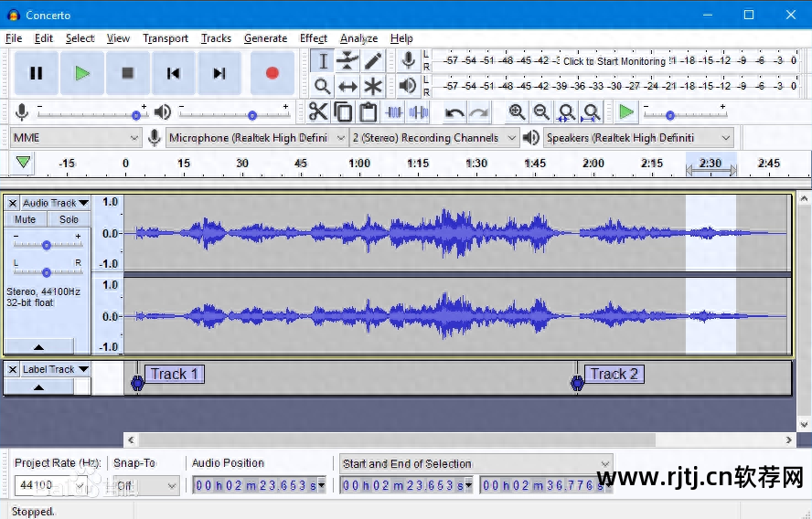Viewport: 812px width, 519px height.
Task: Click the Undo arrow
Action: pos(454,112)
